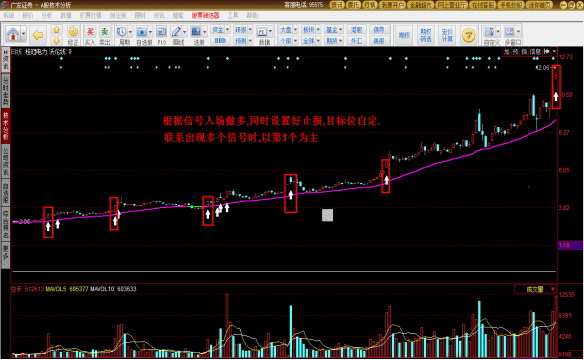Open the 成交量 indicator dropdown
The image size is (584, 360).
pyautogui.click(x=536, y=289)
